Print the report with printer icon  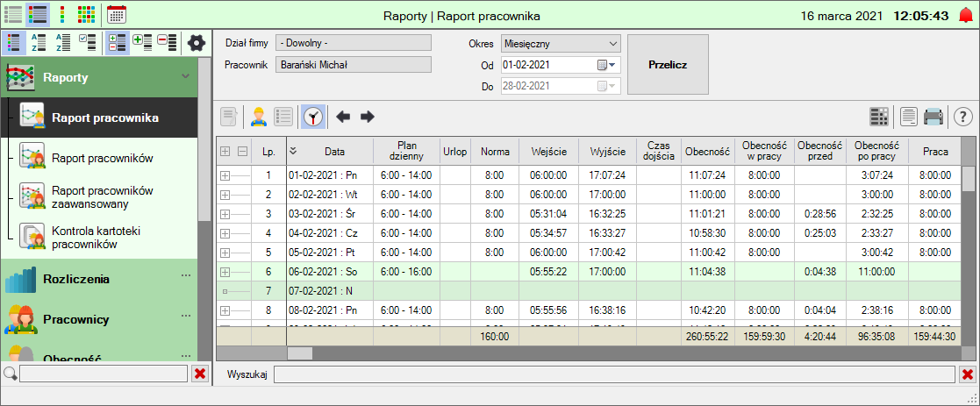click(x=934, y=116)
